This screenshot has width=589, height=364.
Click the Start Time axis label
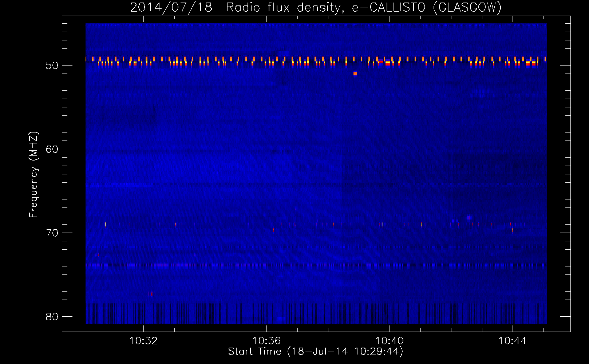click(316, 352)
